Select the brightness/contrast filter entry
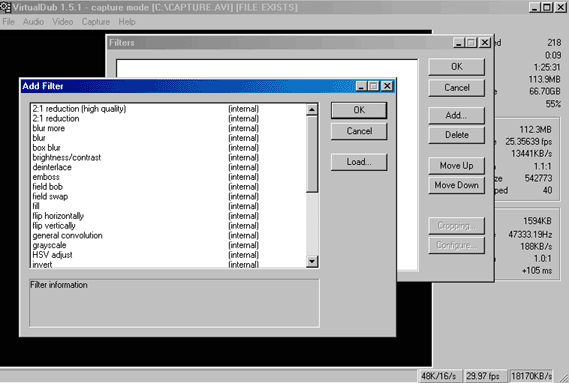Viewport: 569px width, 383px height. tap(66, 158)
